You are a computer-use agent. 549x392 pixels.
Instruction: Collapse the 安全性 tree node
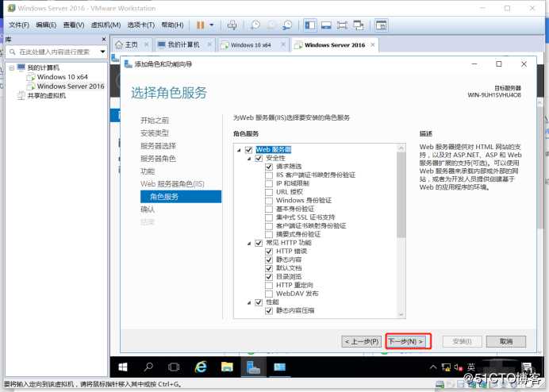pos(249,159)
